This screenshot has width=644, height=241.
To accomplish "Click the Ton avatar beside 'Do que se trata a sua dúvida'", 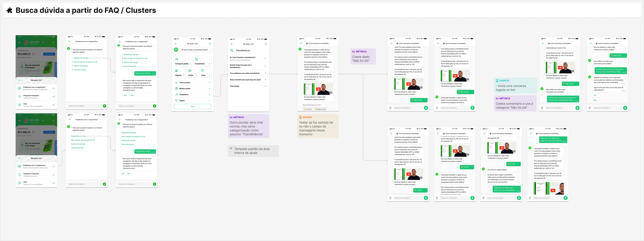I will click(176, 50).
